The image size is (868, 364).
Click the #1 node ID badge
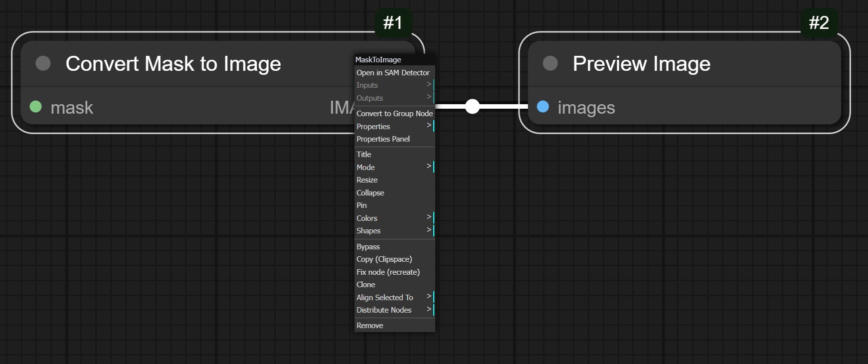[393, 22]
